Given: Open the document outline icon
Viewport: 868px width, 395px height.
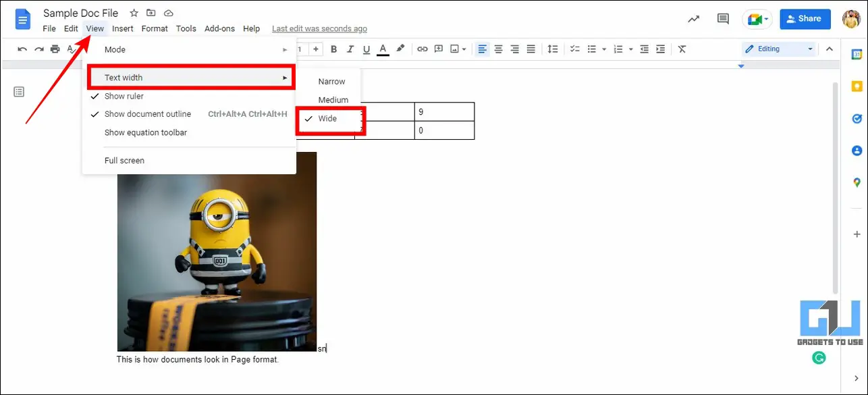Looking at the screenshot, I should tap(19, 91).
